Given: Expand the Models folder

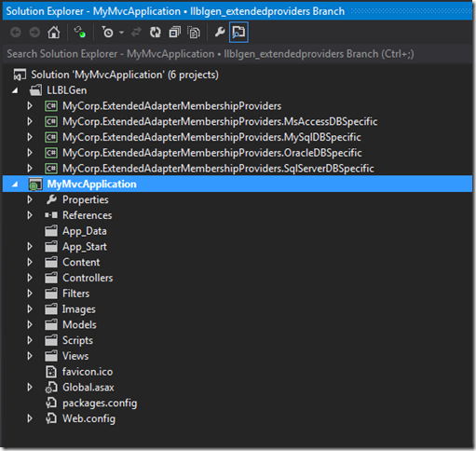Looking at the screenshot, I should pyautogui.click(x=30, y=325).
